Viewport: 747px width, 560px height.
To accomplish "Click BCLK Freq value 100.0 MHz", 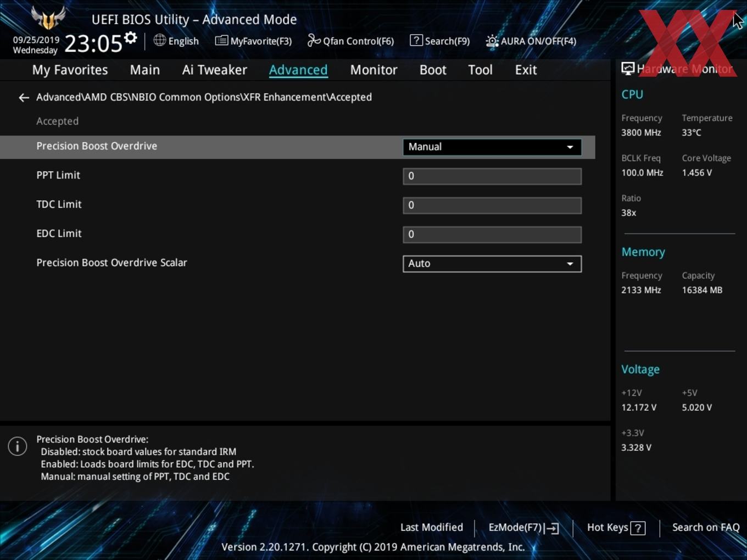I will click(x=642, y=173).
